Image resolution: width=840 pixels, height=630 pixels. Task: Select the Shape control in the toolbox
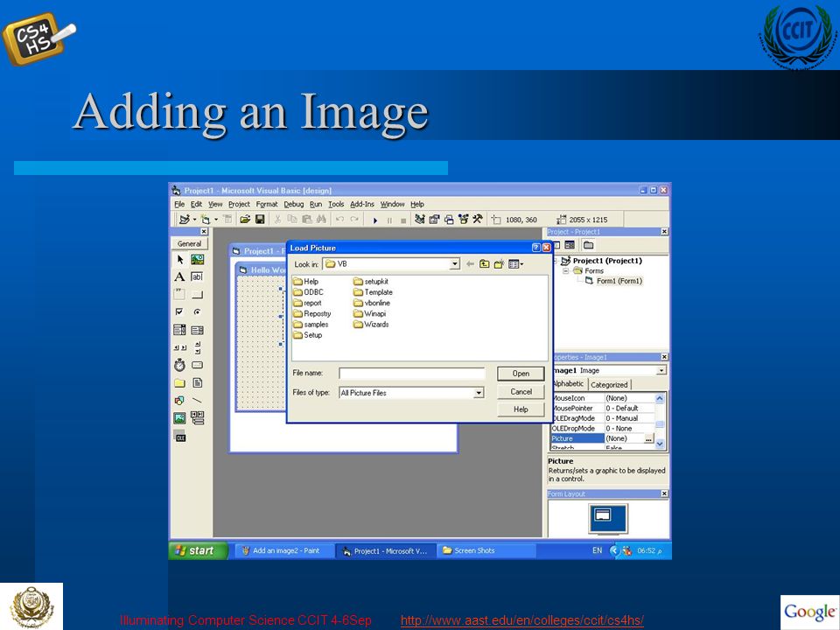point(180,400)
